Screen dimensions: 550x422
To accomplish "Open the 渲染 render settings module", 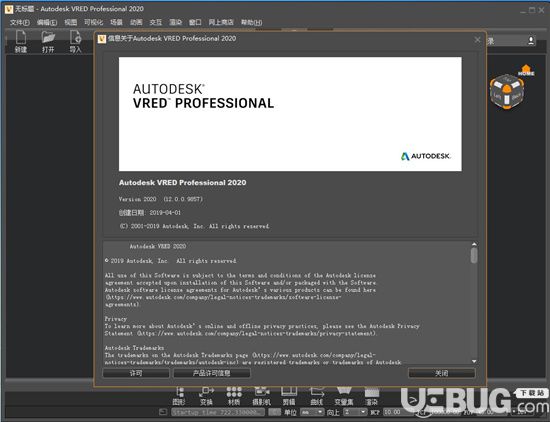I will point(371,396).
